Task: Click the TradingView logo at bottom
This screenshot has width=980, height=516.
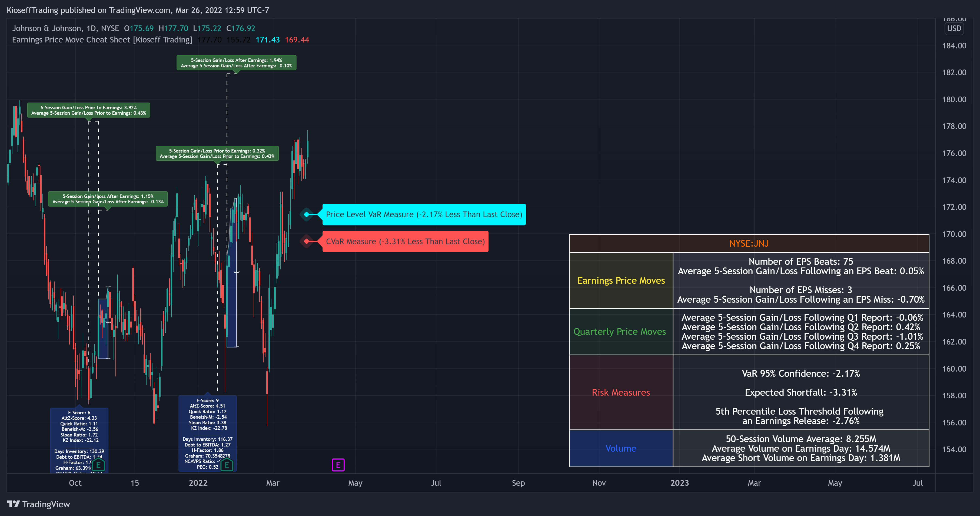Action: 38,504
